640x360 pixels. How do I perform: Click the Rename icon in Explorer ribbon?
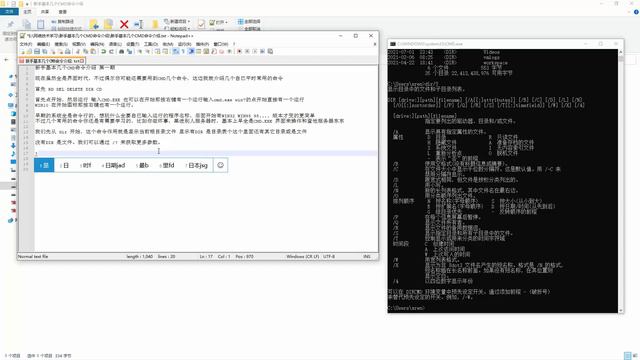pyautogui.click(x=139, y=24)
